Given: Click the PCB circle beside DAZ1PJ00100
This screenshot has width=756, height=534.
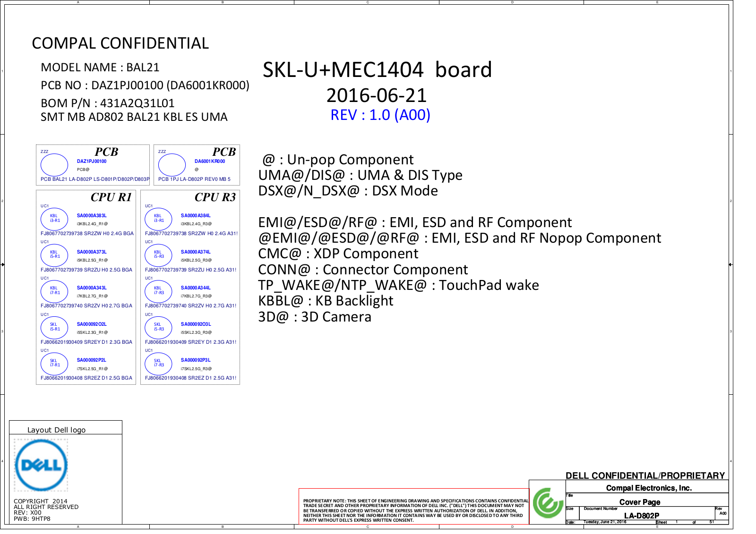Looking at the screenshot, I should pos(54,165).
